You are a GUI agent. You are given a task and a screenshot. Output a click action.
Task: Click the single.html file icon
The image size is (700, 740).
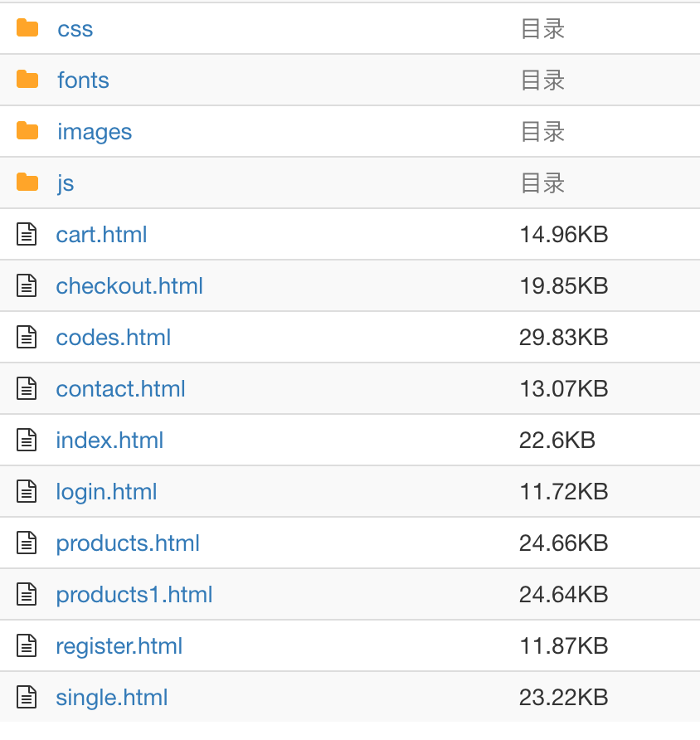(x=27, y=698)
